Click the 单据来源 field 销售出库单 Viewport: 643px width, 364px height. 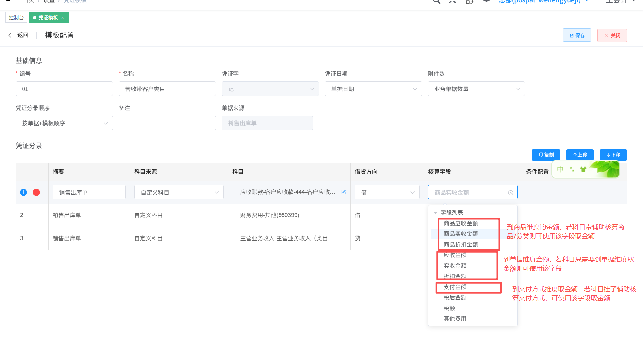click(267, 123)
